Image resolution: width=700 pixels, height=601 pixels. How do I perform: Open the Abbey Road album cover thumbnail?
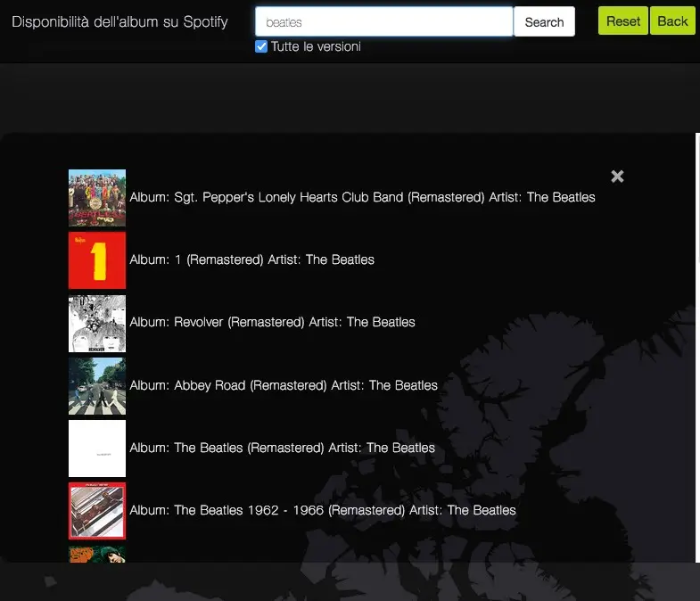pyautogui.click(x=97, y=386)
